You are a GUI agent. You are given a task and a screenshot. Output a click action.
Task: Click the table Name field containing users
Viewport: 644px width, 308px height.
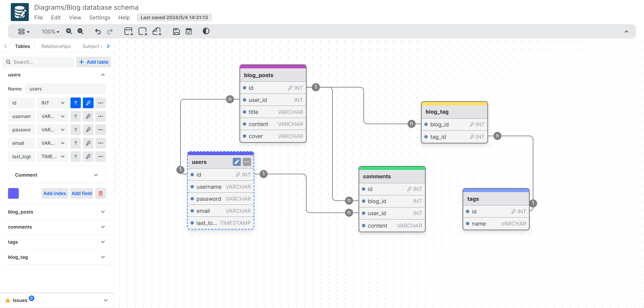click(65, 89)
